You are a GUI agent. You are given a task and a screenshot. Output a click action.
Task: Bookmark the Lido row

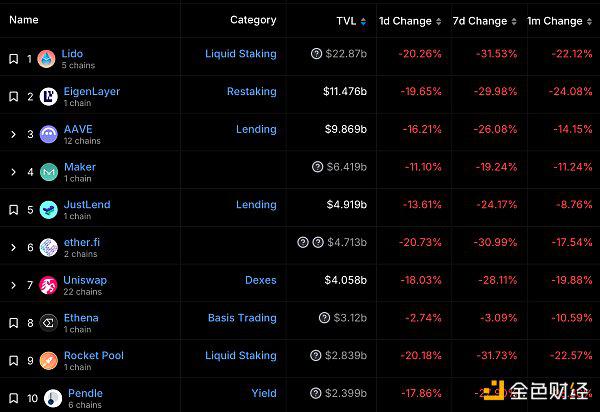(13, 59)
